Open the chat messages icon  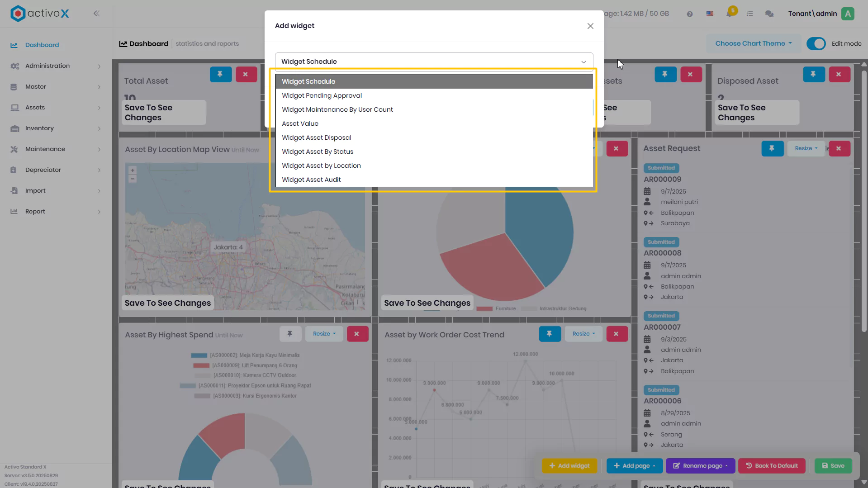tap(769, 14)
